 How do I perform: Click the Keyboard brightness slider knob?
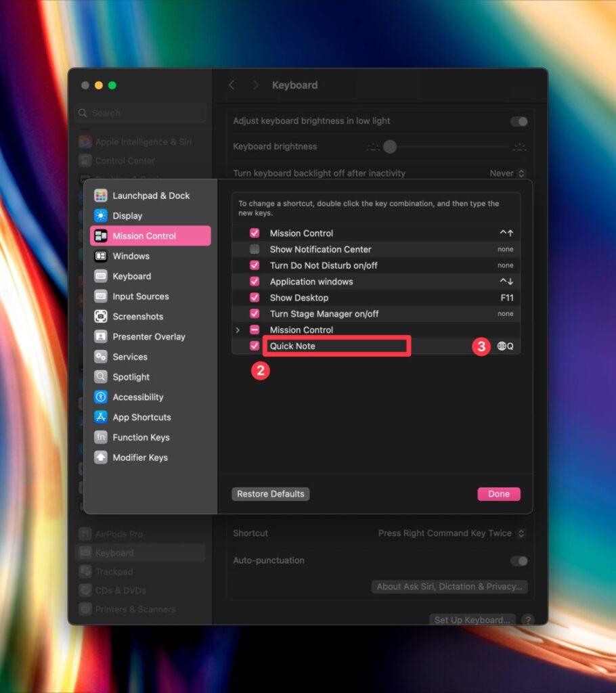point(390,147)
